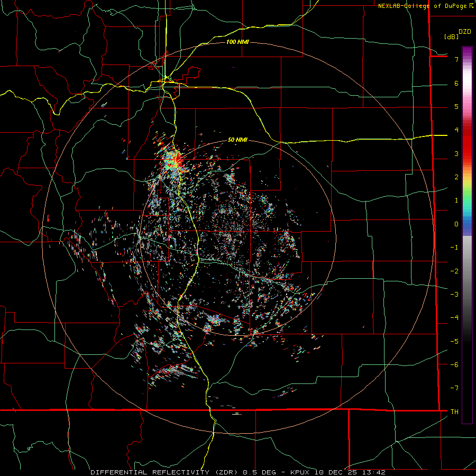The width and height of the screenshot is (476, 476).
Task: Click the Differential Reflectivity (ZDR) caption text
Action: (x=164, y=472)
